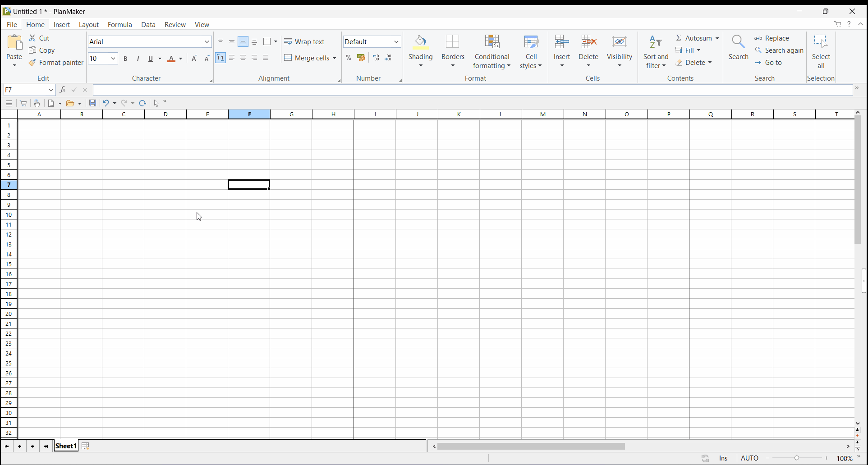
Task: Switch to the Insert ribbon tab
Action: 62,25
